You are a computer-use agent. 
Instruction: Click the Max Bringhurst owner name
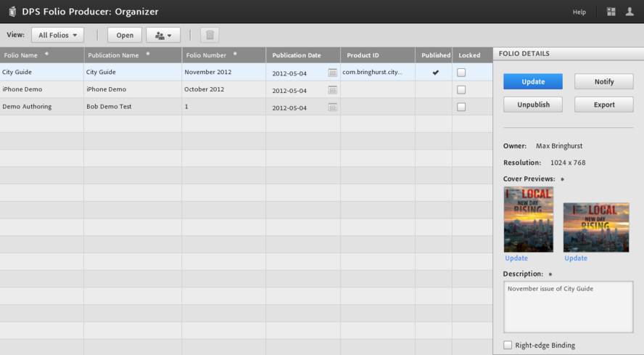pyautogui.click(x=559, y=146)
